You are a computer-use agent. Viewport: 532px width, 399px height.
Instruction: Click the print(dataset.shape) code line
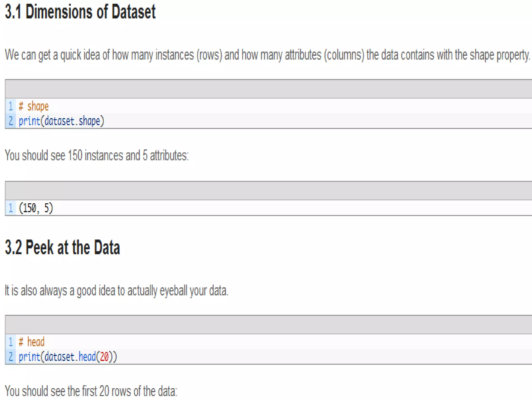[x=61, y=121]
